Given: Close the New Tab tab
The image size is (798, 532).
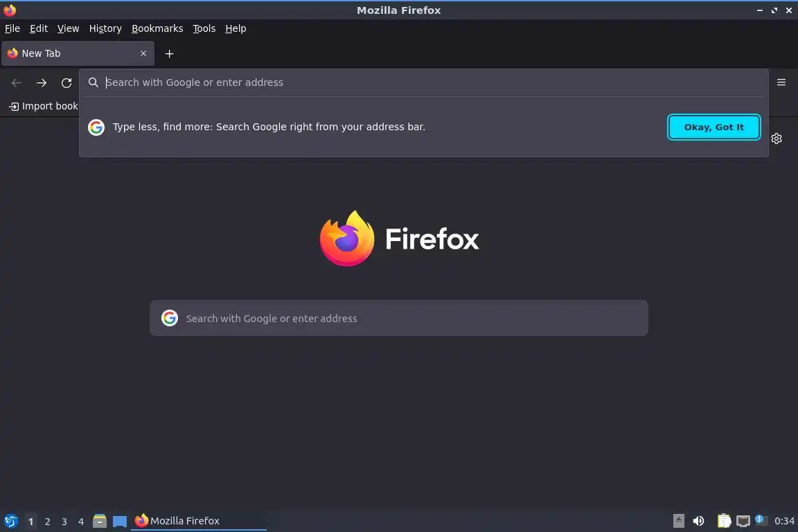Looking at the screenshot, I should 143,53.
